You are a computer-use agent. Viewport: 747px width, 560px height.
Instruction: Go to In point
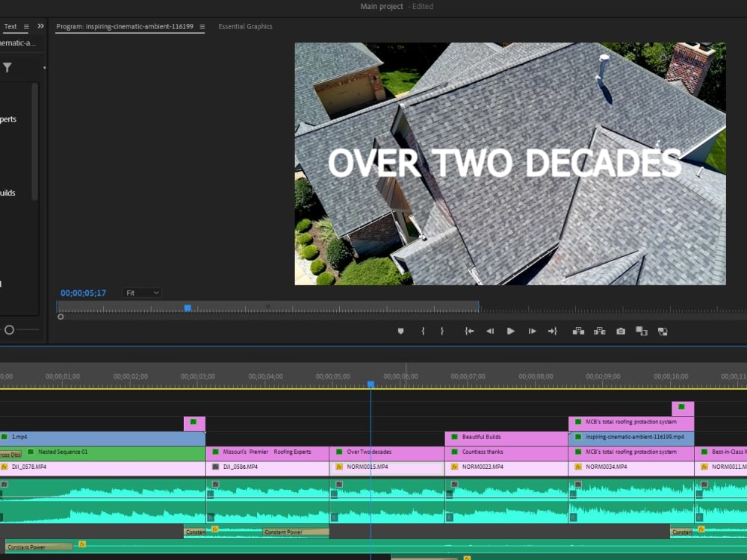coord(469,331)
